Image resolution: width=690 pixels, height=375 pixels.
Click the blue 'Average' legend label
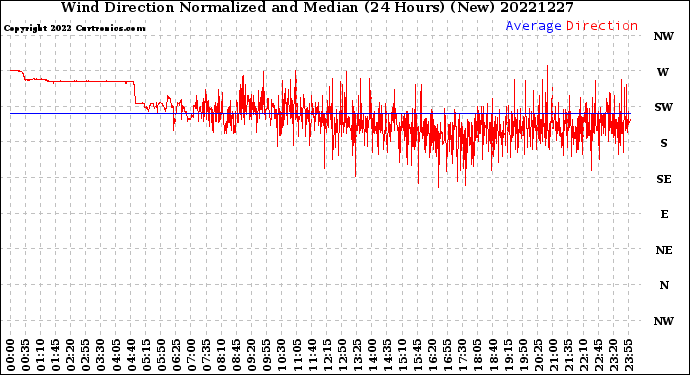533,26
